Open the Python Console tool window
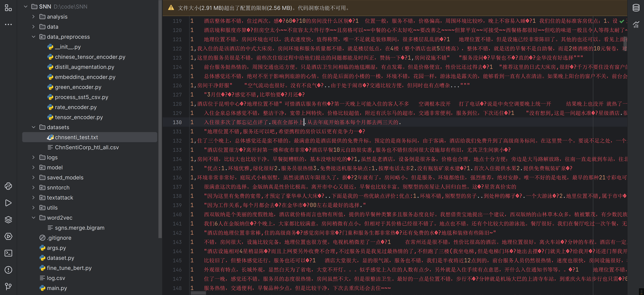Viewport: 644px width, 295px height. click(x=8, y=186)
